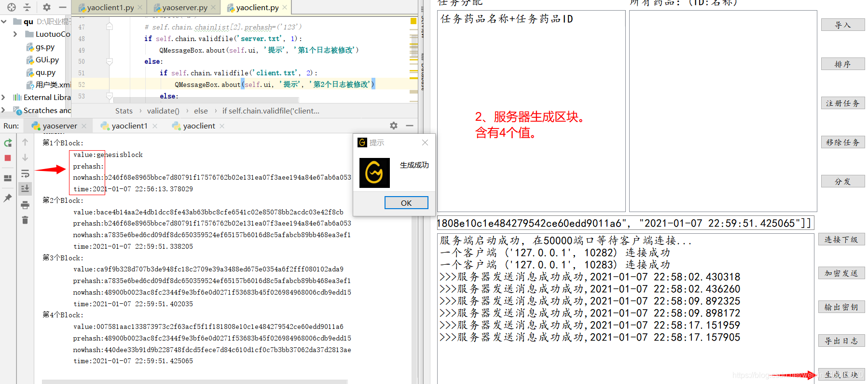Click the empty 所有药品 list box
Viewport: 868px width, 384px height.
tap(723, 111)
